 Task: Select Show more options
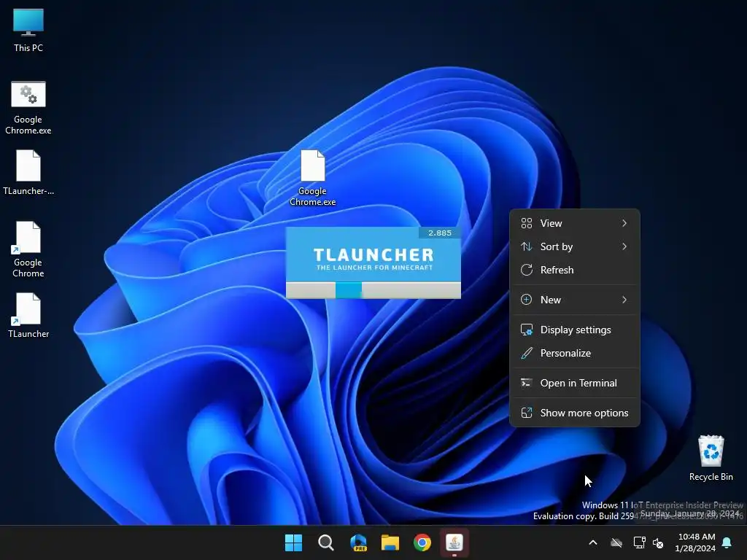(575, 413)
